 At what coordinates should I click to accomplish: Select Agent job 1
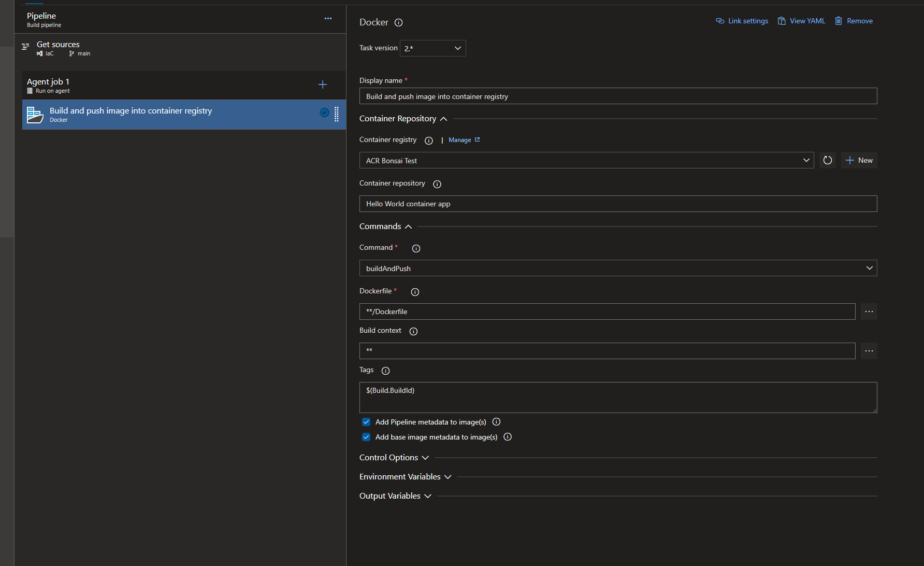184,85
